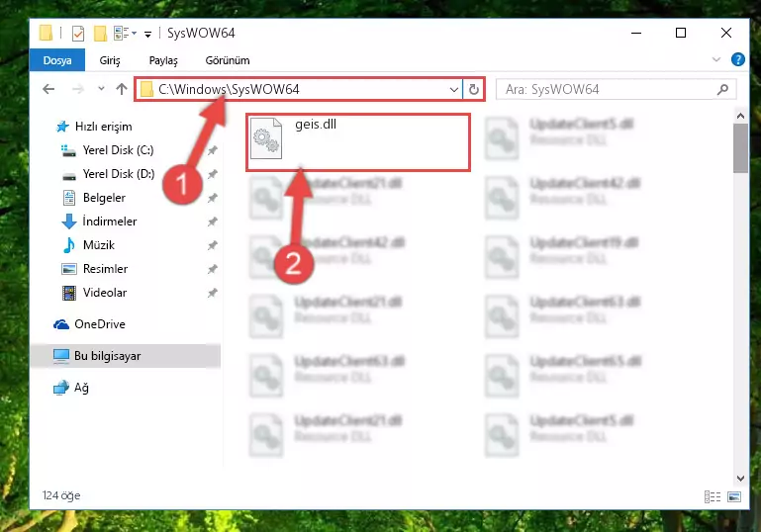The width and height of the screenshot is (761, 532).
Task: Open Yerel Disk (D:) in sidebar
Action: pyautogui.click(x=108, y=174)
